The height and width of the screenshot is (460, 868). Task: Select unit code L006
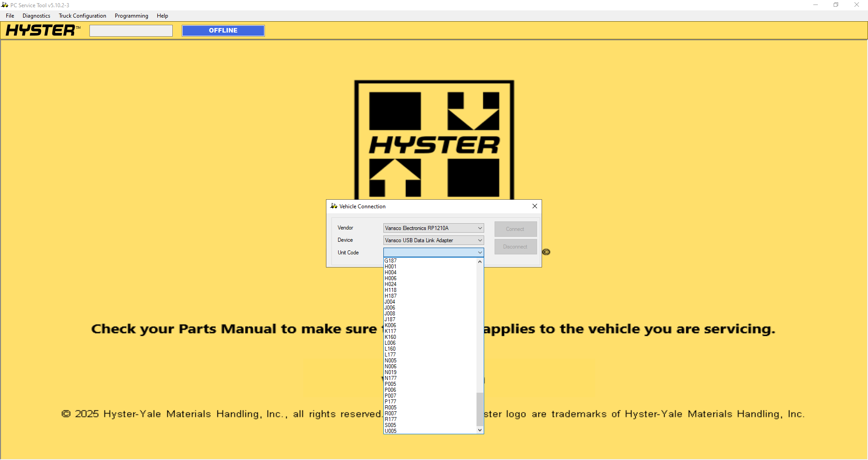[430, 343]
